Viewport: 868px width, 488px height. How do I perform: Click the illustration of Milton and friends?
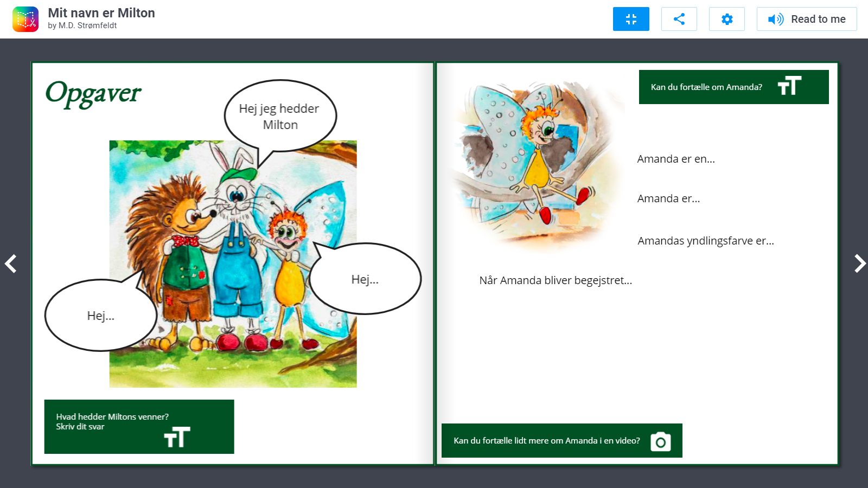tap(233, 264)
